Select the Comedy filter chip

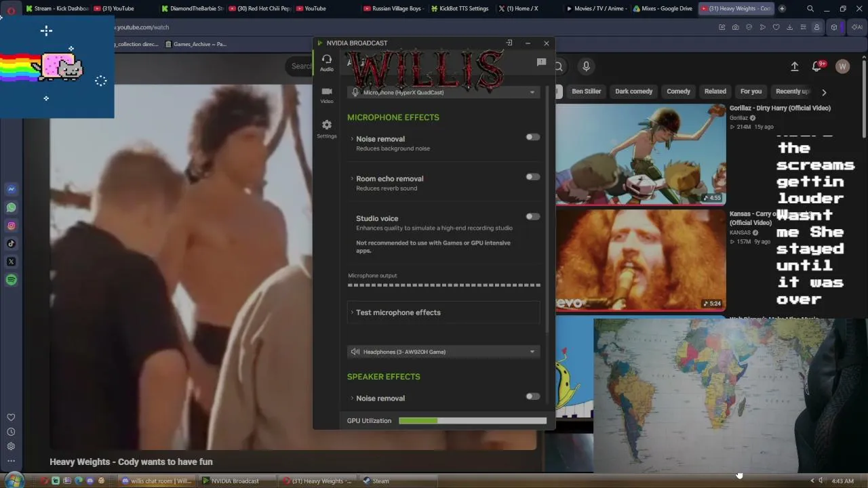click(x=678, y=91)
